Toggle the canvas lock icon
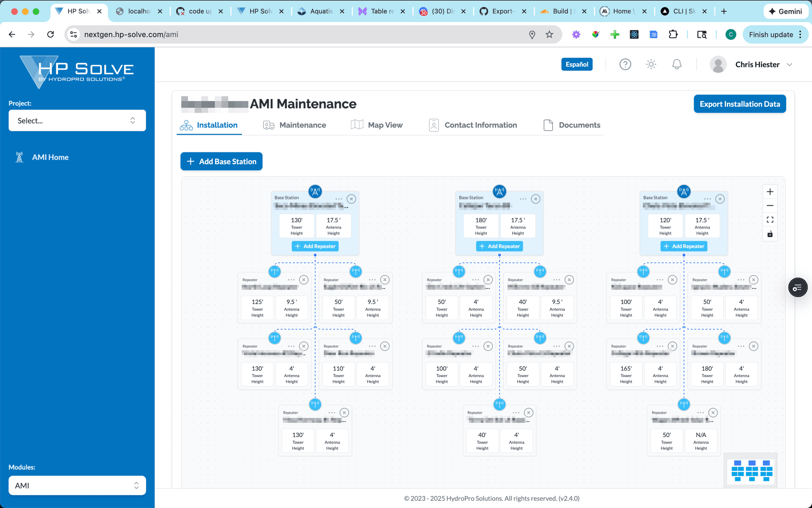The width and height of the screenshot is (812, 508). (x=770, y=234)
